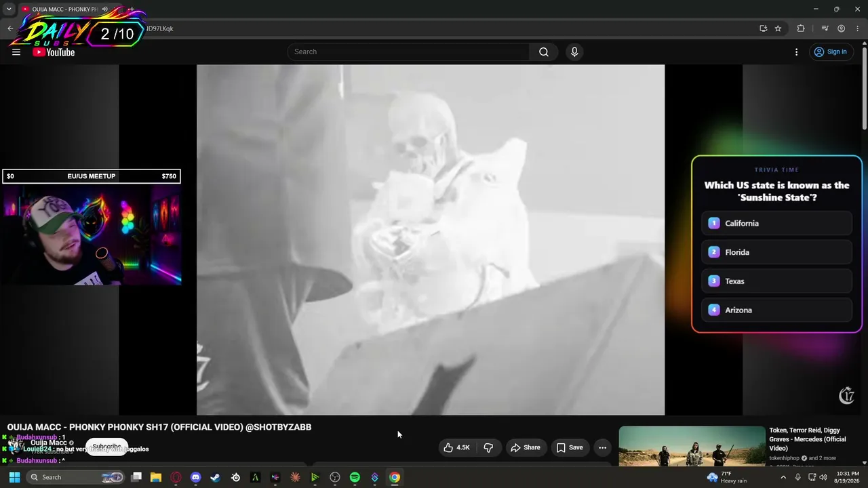Dislike the video with thumbs down
This screenshot has width=868, height=488.
click(488, 447)
